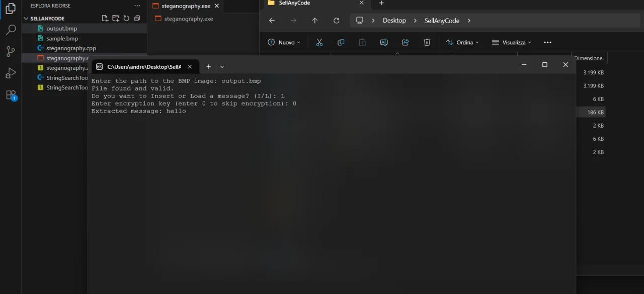Select the SellAnyCode File Explorer tab

pos(294,3)
